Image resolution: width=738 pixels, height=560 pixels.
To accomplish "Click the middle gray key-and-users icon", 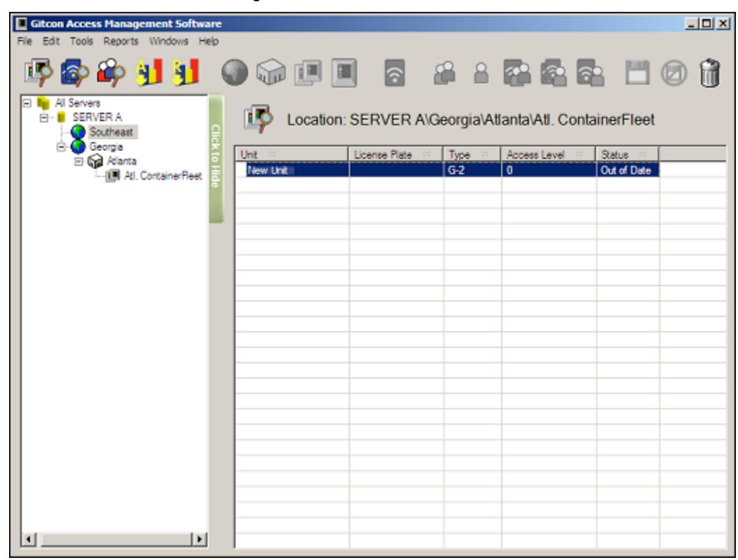I will click(553, 73).
